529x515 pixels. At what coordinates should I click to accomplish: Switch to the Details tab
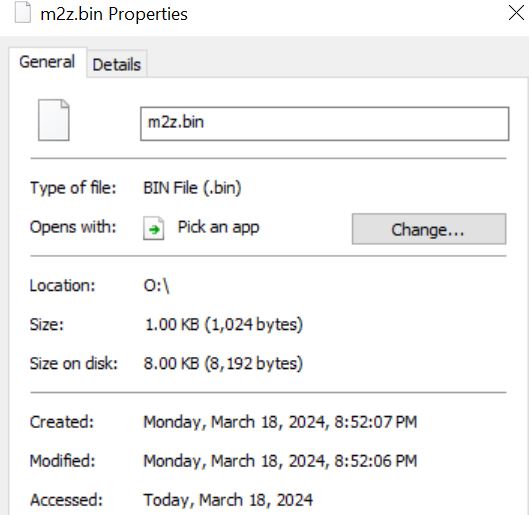[x=117, y=64]
